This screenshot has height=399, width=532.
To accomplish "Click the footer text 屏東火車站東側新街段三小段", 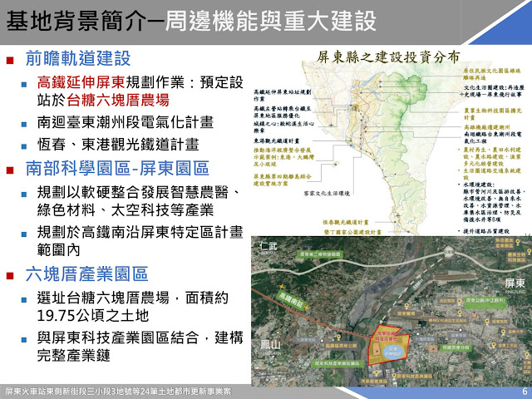I will 57,392.
